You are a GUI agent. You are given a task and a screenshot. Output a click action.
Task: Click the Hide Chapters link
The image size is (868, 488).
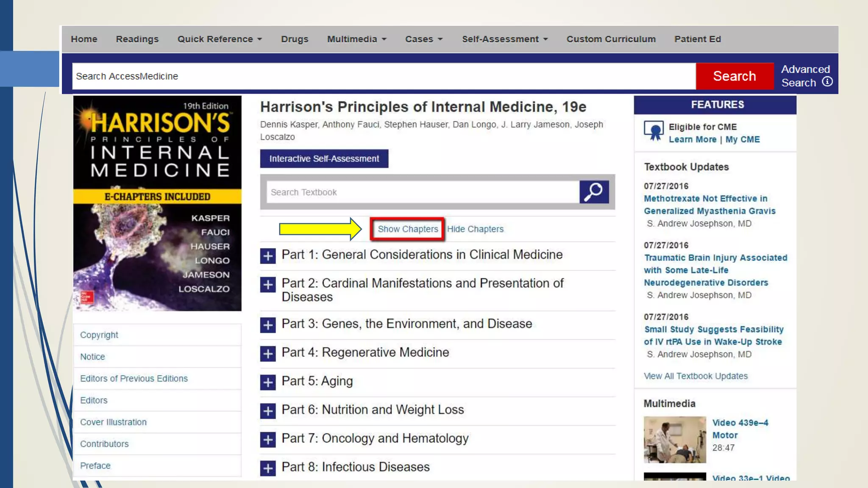(x=475, y=229)
